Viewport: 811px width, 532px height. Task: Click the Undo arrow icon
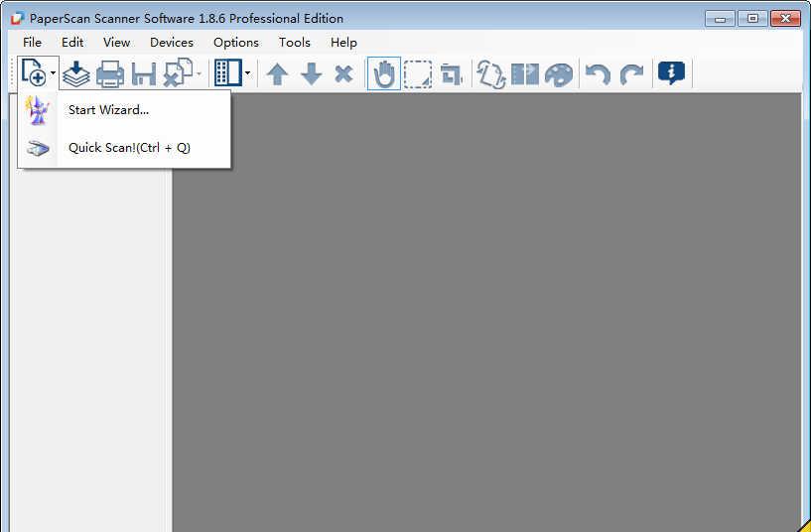(x=598, y=74)
